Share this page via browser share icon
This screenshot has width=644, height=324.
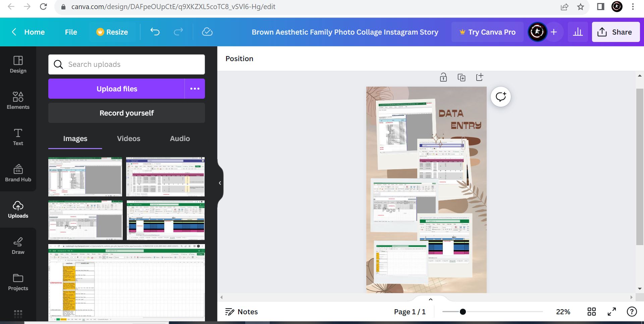click(x=565, y=7)
